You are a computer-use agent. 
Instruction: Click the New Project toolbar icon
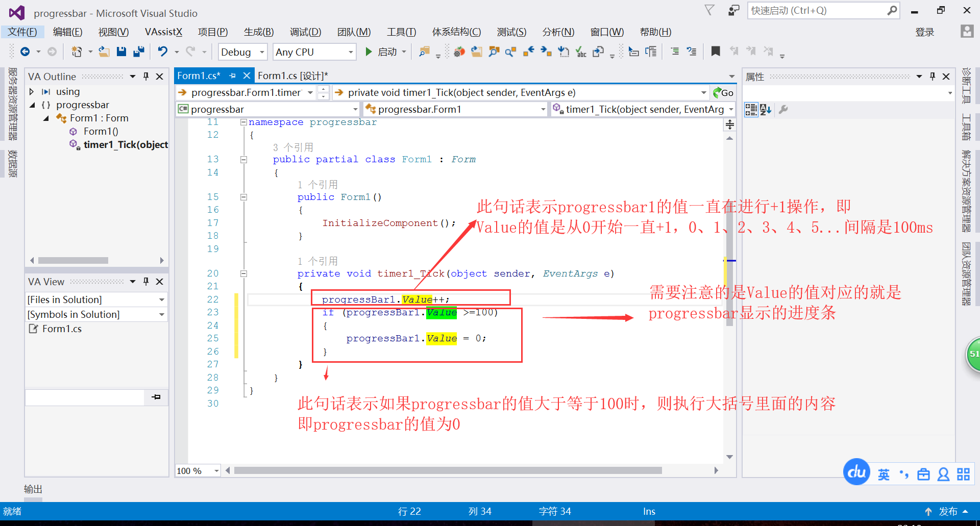77,52
